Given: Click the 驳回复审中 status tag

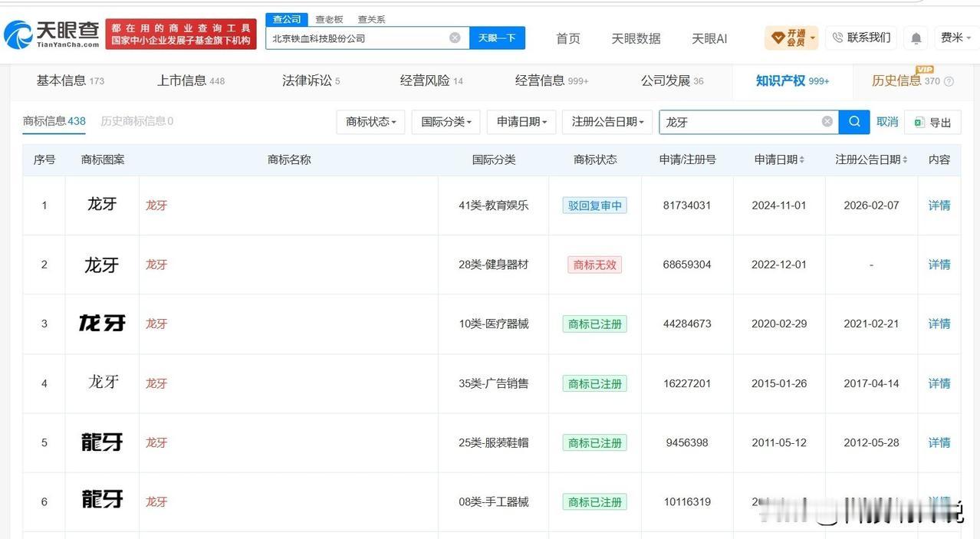Looking at the screenshot, I should tap(595, 205).
